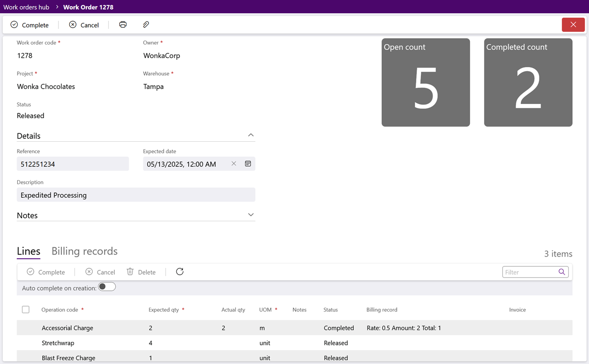This screenshot has width=589, height=364.
Task: Select the Stretchwrap line
Action: 294,343
